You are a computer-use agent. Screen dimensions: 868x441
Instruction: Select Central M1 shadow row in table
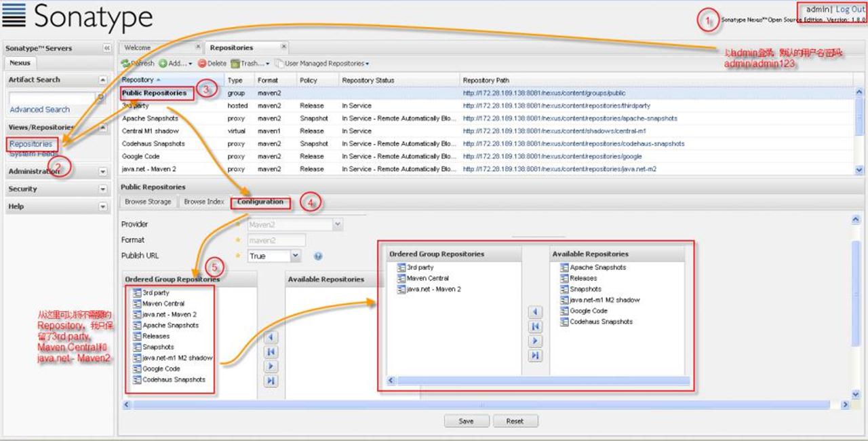tap(486, 131)
